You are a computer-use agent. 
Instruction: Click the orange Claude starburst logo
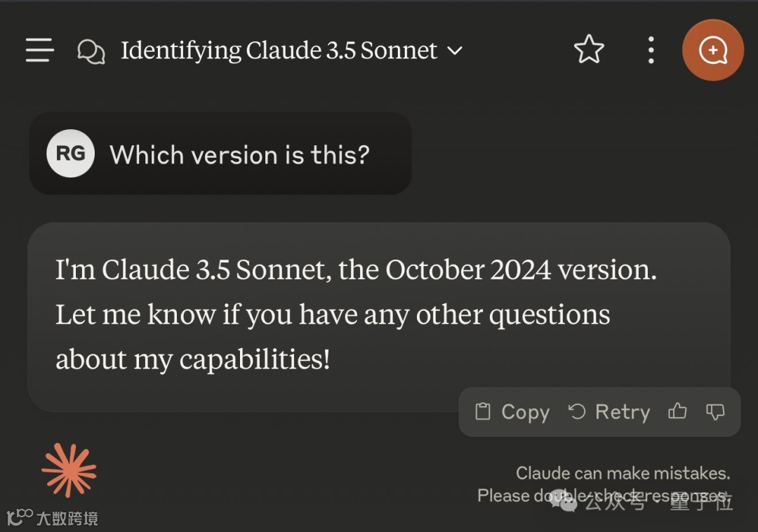click(x=69, y=470)
